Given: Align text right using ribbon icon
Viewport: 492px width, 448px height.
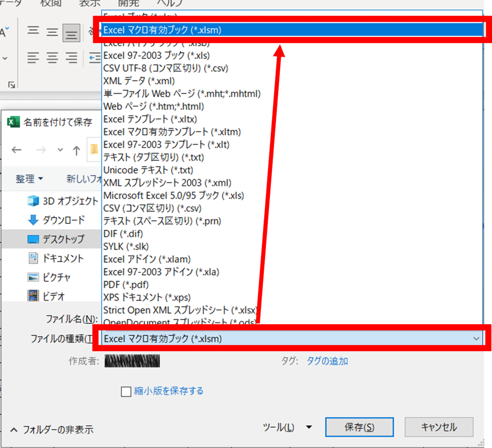Looking at the screenshot, I should point(71,58).
